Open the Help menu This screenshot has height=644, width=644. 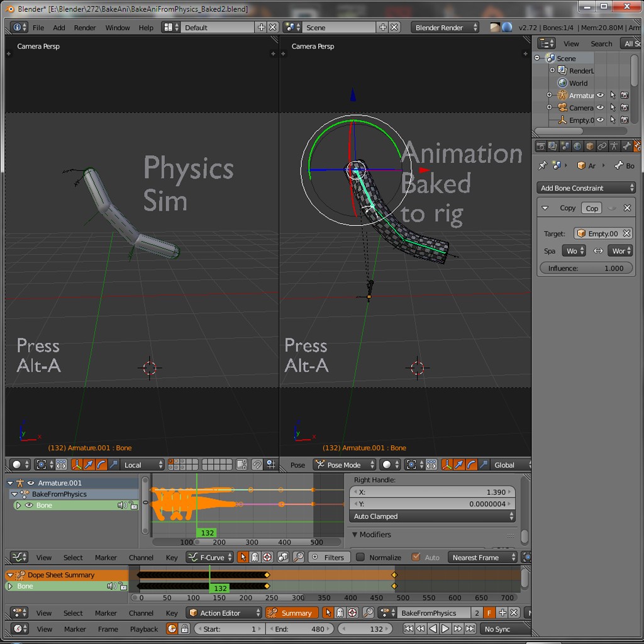click(146, 27)
